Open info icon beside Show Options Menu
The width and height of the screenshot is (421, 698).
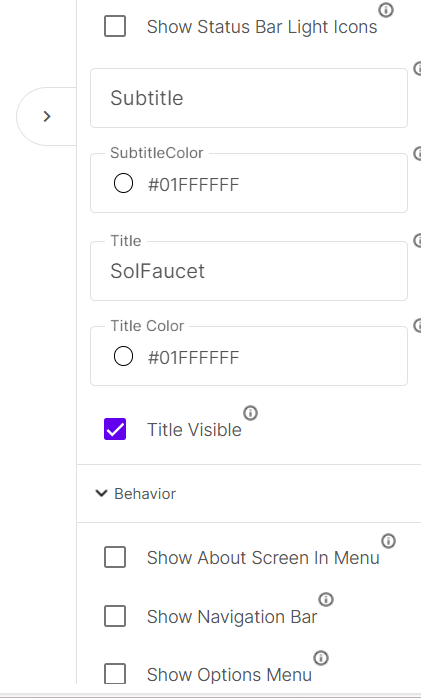coord(320,658)
